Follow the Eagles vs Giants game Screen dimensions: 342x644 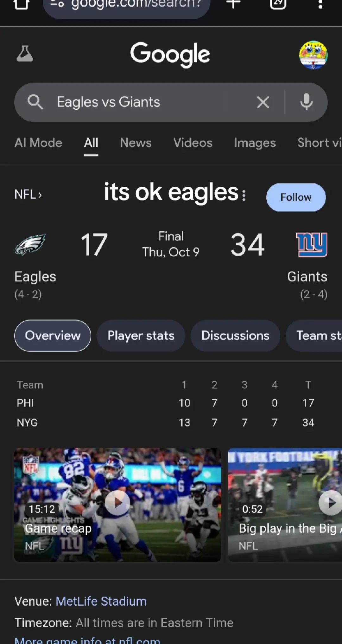coord(296,197)
